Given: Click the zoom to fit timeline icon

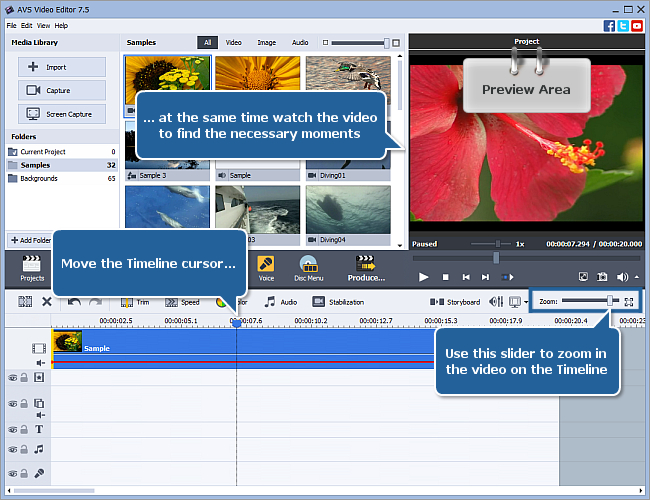Looking at the screenshot, I should 628,302.
